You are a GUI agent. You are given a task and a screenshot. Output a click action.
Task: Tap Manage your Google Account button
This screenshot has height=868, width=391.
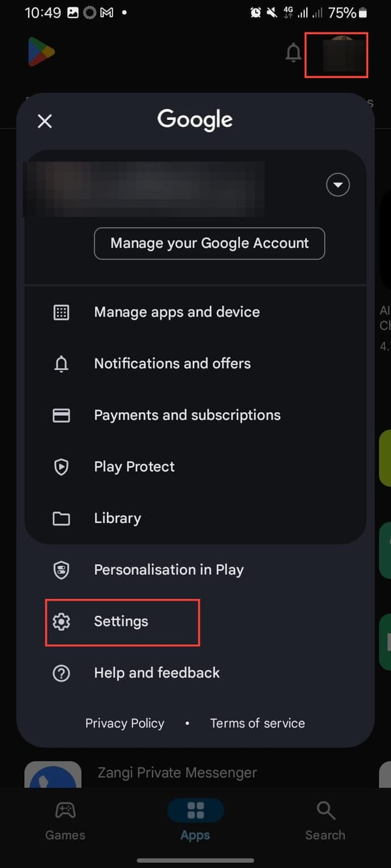(x=209, y=243)
